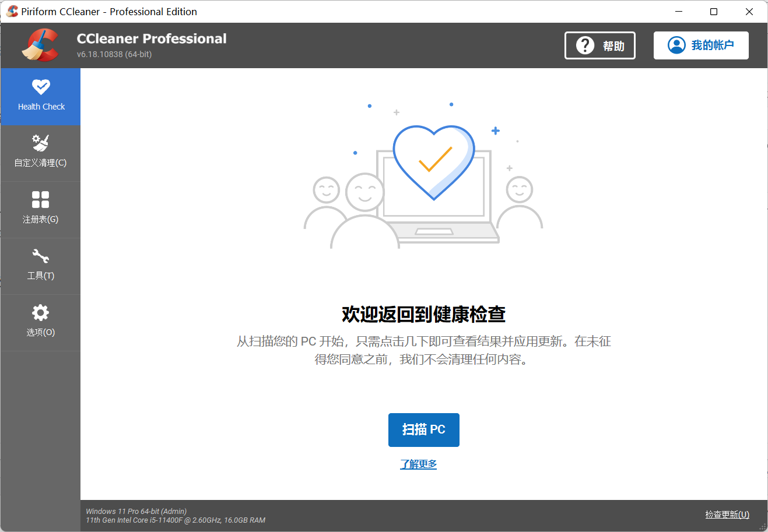Click version text v6.18.10838 (64-bit)

114,54
